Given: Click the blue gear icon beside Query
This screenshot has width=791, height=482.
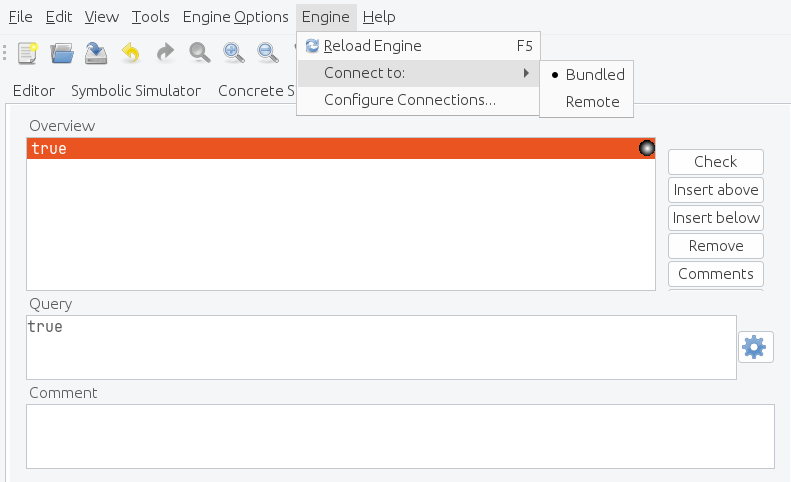Looking at the screenshot, I should [x=755, y=347].
